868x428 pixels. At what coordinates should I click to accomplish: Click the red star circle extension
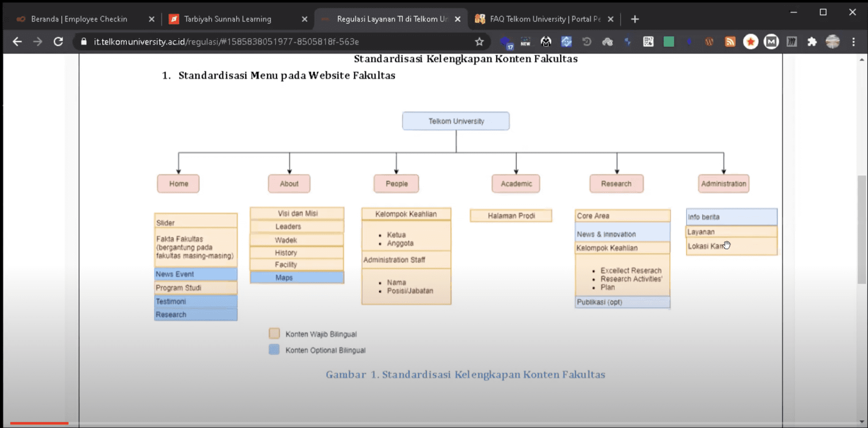point(750,42)
